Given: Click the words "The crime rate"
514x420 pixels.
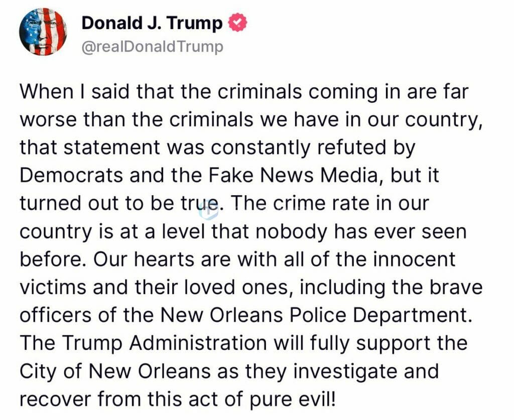Looking at the screenshot, I should [x=292, y=203].
